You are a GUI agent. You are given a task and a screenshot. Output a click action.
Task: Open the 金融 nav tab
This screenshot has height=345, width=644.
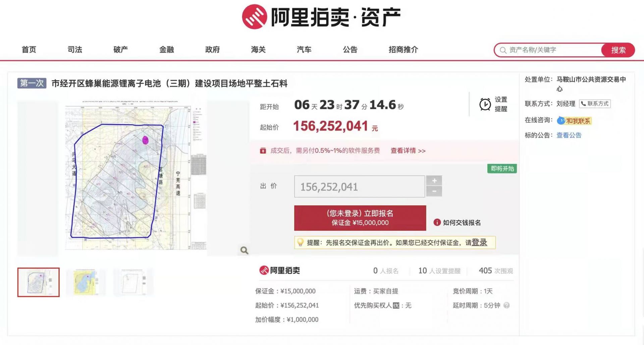point(167,50)
